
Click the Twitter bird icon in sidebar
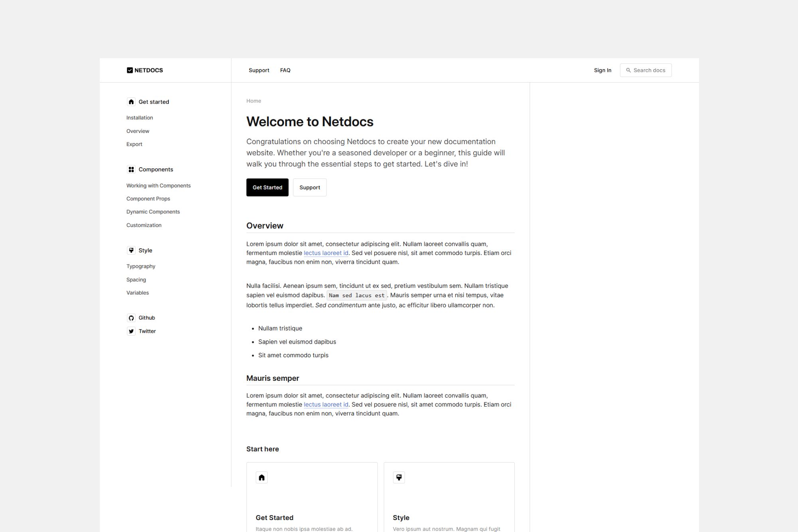pyautogui.click(x=131, y=331)
